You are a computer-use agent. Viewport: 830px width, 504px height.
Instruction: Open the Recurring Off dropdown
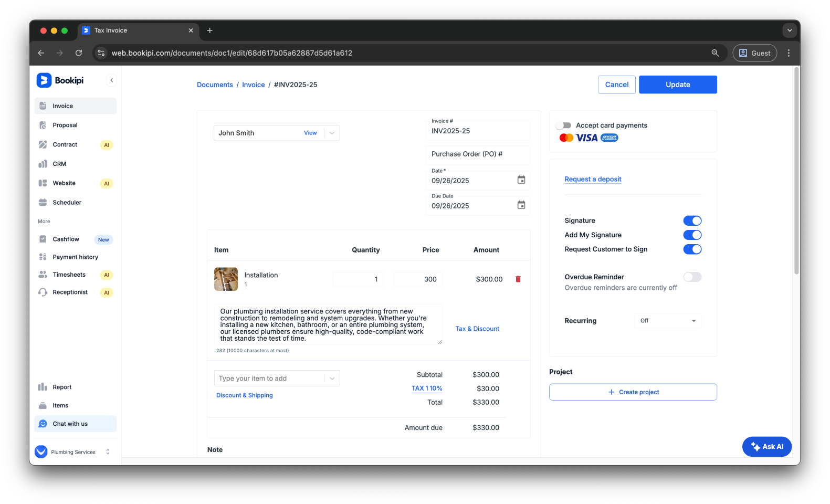point(668,321)
